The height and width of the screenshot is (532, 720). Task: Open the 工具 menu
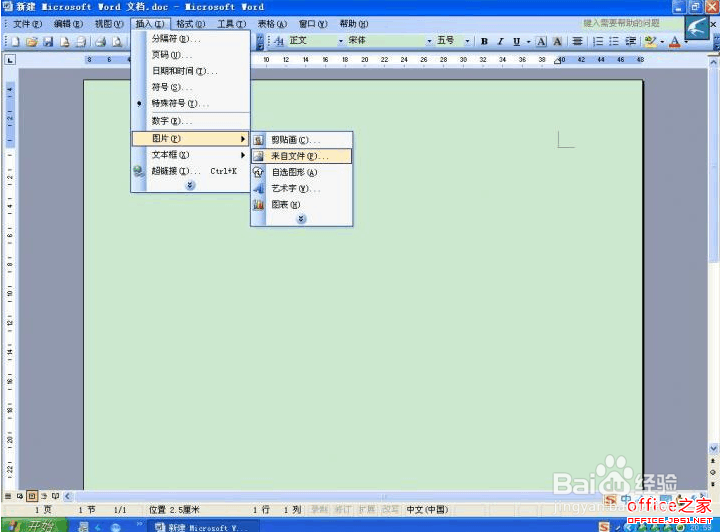click(x=231, y=24)
